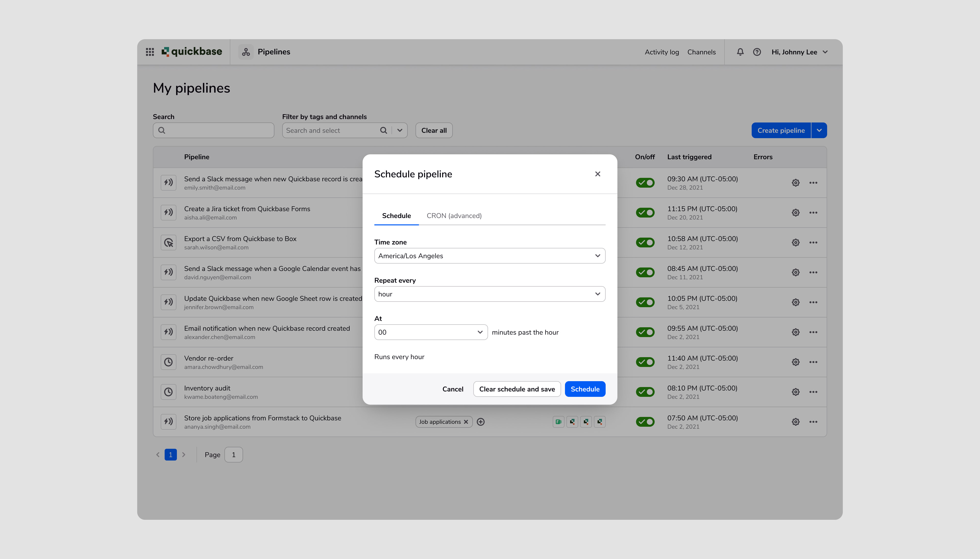This screenshot has height=559, width=980.
Task: Click the pipeline trigger icon for Vendor re-order
Action: click(169, 362)
